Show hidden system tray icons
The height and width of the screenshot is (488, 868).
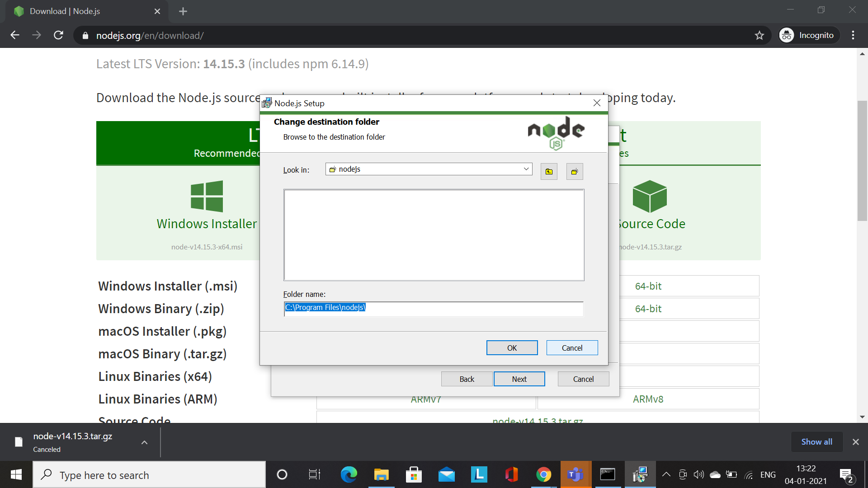click(x=666, y=474)
